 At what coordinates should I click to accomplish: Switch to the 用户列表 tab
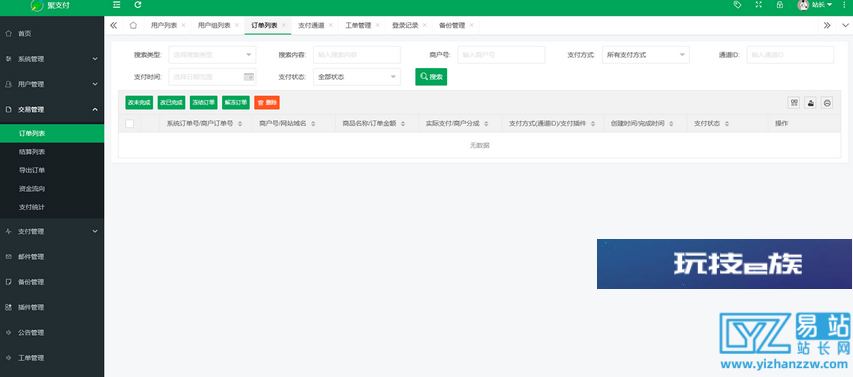coord(164,26)
